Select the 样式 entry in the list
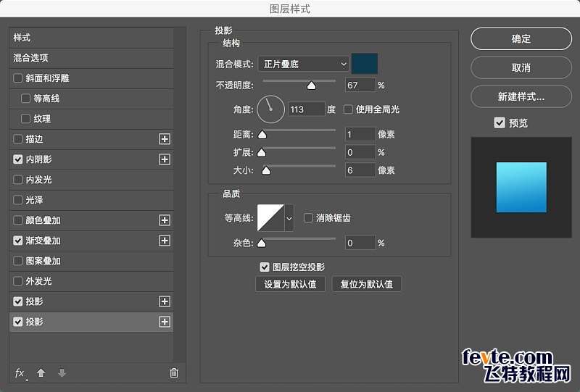580x392 pixels. 91,38
